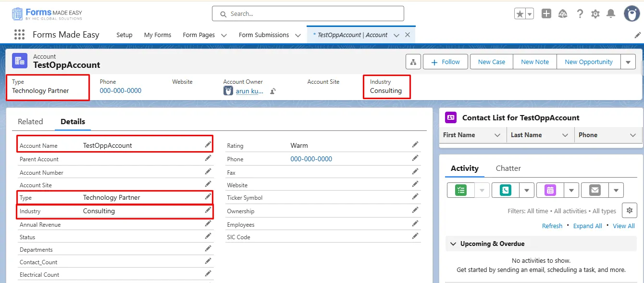Click in the global Search field
The width and height of the screenshot is (644, 283).
tap(308, 14)
